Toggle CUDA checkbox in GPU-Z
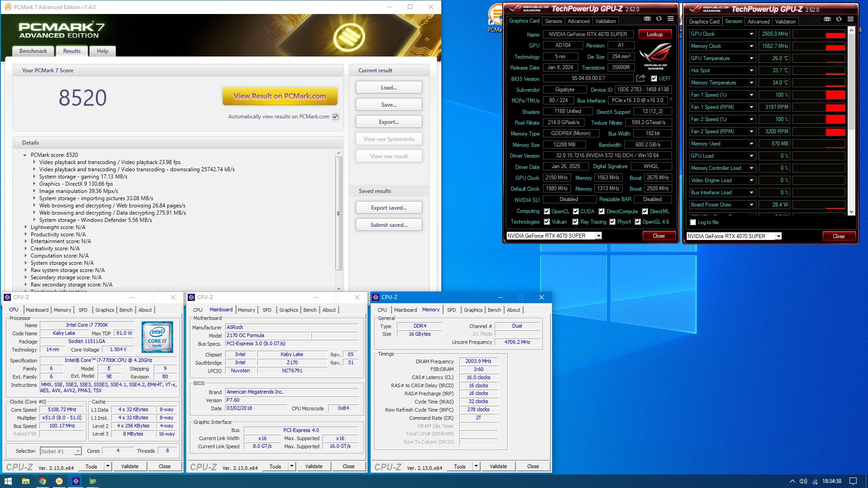868x488 pixels. tap(576, 211)
